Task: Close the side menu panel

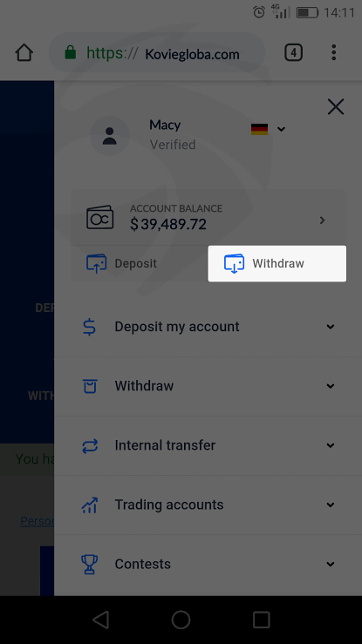Action: tap(336, 107)
